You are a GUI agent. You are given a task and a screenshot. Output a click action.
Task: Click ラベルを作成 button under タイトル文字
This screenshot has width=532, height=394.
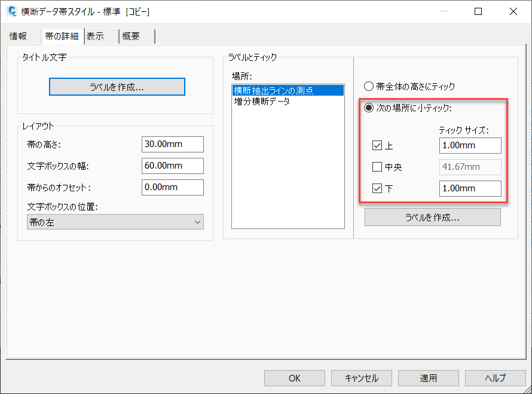click(x=117, y=87)
